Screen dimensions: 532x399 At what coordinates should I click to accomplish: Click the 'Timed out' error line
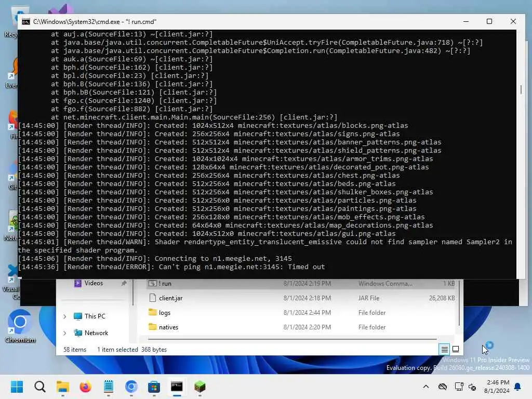171,267
